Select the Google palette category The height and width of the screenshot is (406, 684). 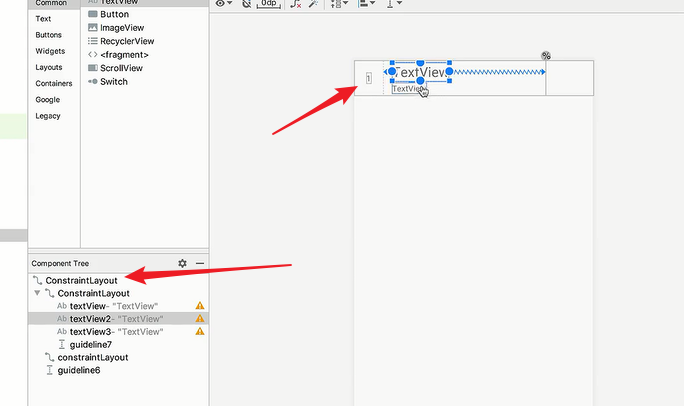pyautogui.click(x=48, y=99)
